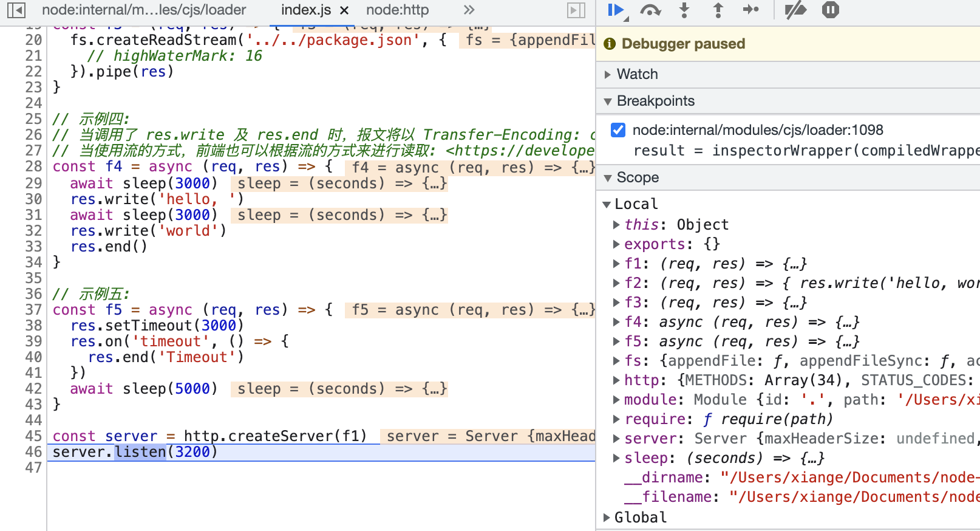Expand the exports variable
Image resolution: width=980 pixels, height=531 pixels.
click(616, 244)
